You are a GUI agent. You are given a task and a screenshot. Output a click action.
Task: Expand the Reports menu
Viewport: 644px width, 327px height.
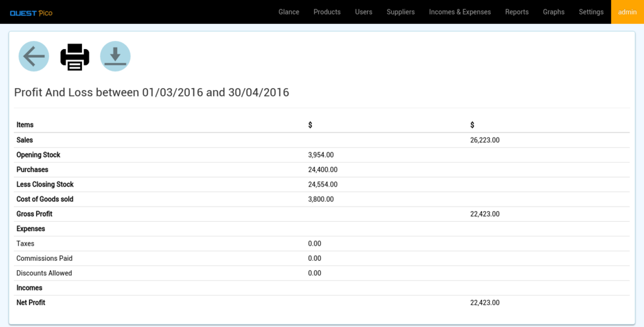tap(517, 12)
